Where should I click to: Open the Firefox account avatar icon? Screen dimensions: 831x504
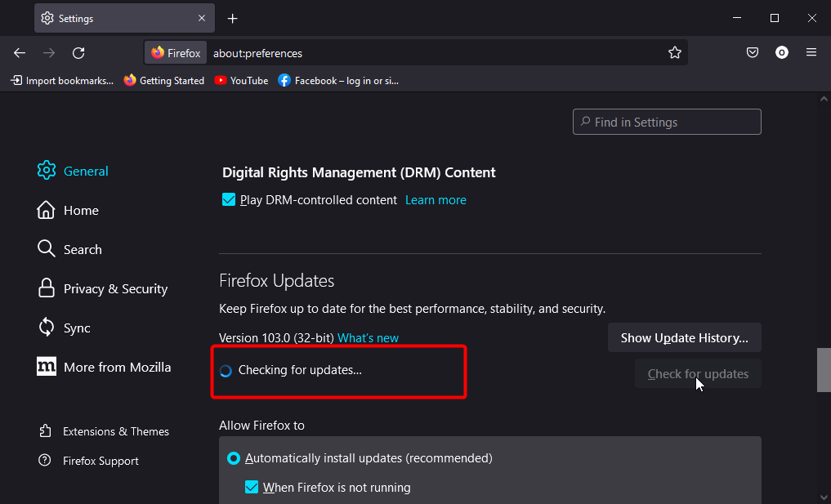(782, 52)
